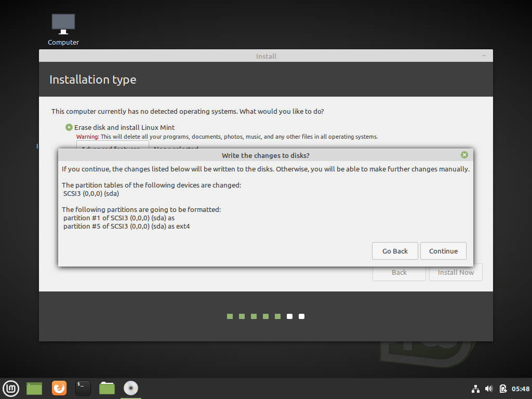Viewport: 532px width, 399px height.
Task: Select the Install disc taskbar item
Action: (131, 388)
